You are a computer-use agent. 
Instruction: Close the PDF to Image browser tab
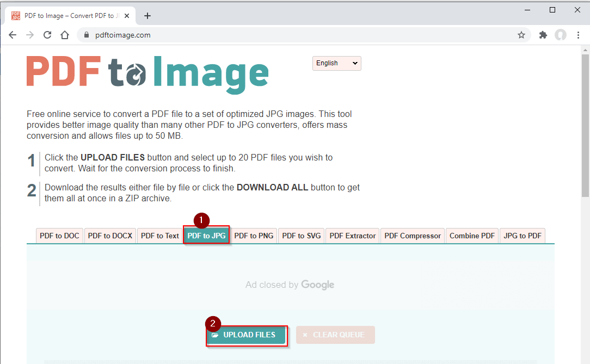tap(127, 16)
